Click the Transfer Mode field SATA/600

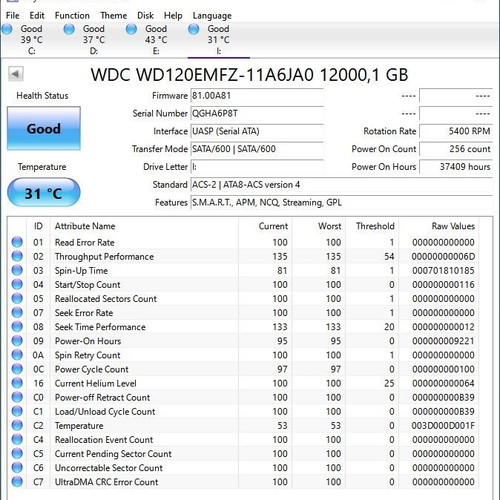257,149
